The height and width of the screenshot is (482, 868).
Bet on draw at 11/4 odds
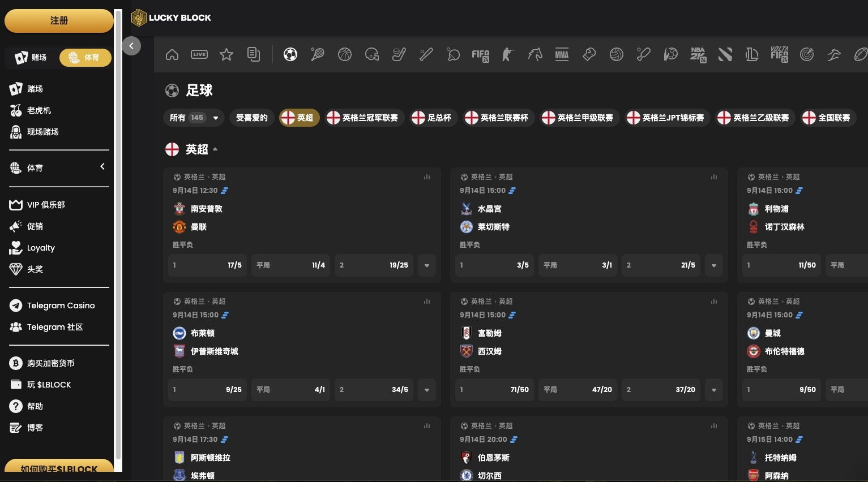(290, 265)
